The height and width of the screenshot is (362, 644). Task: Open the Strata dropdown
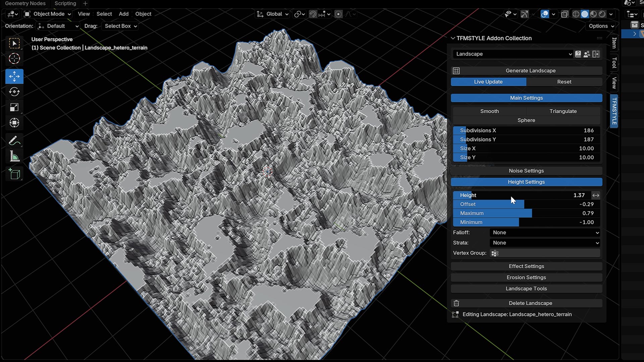[545, 243]
